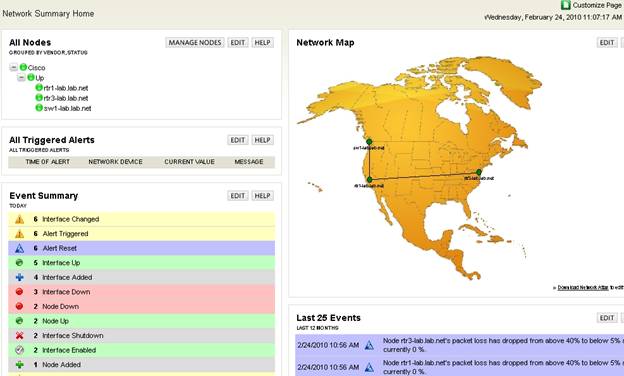Image resolution: width=624 pixels, height=376 pixels.
Task: Open the Node Down events
Action: (60, 306)
